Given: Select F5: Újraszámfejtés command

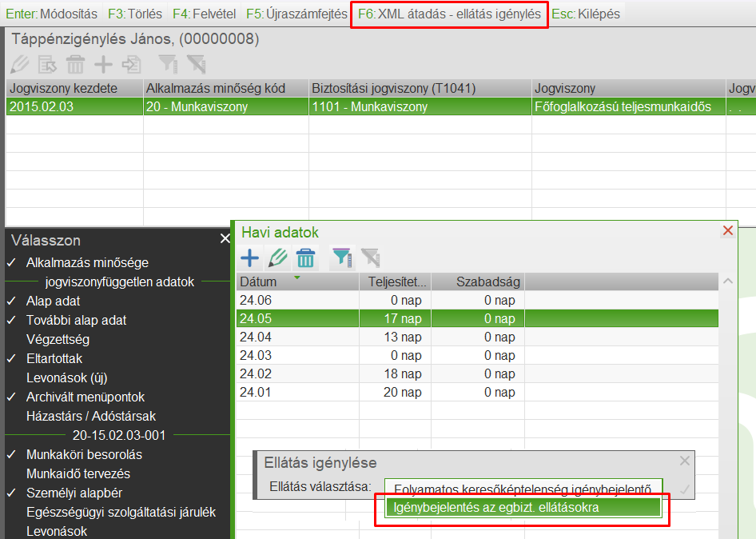Looking at the screenshot, I should [x=296, y=14].
